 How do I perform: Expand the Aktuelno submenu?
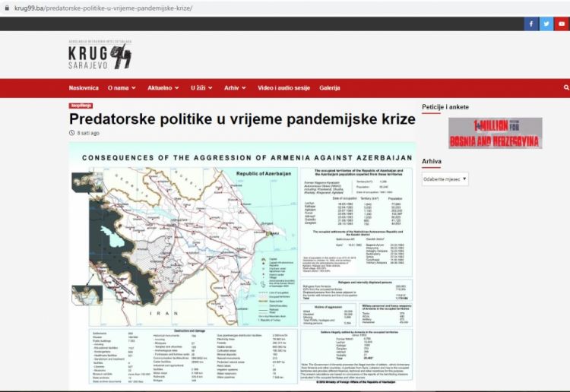tap(163, 88)
